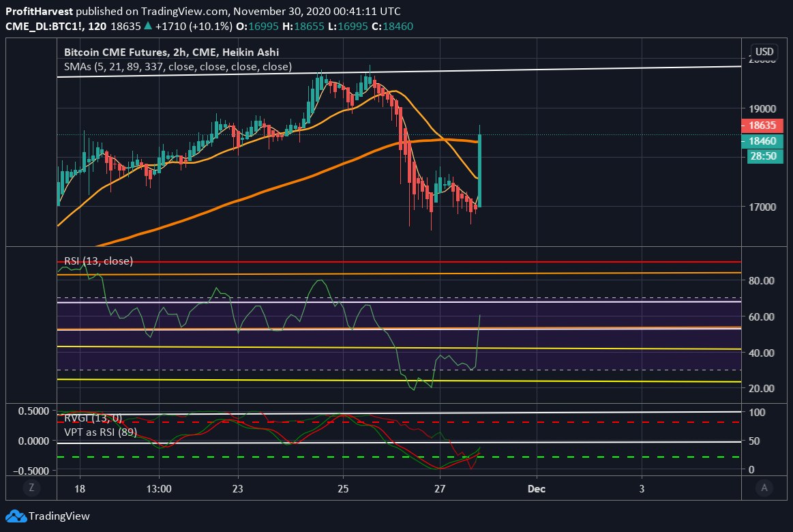Image resolution: width=793 pixels, height=532 pixels.
Task: Click the 20.00 RSI axis value
Action: click(762, 388)
